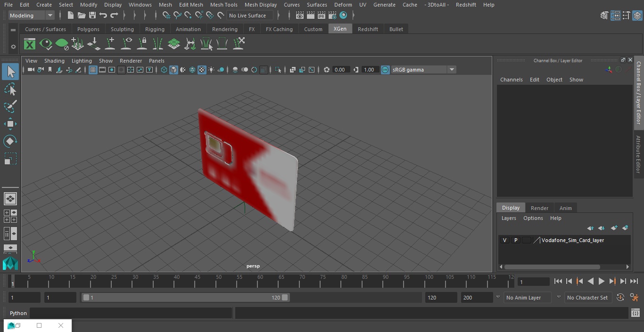Click the time range slider bar
644x332 pixels.
click(186, 298)
